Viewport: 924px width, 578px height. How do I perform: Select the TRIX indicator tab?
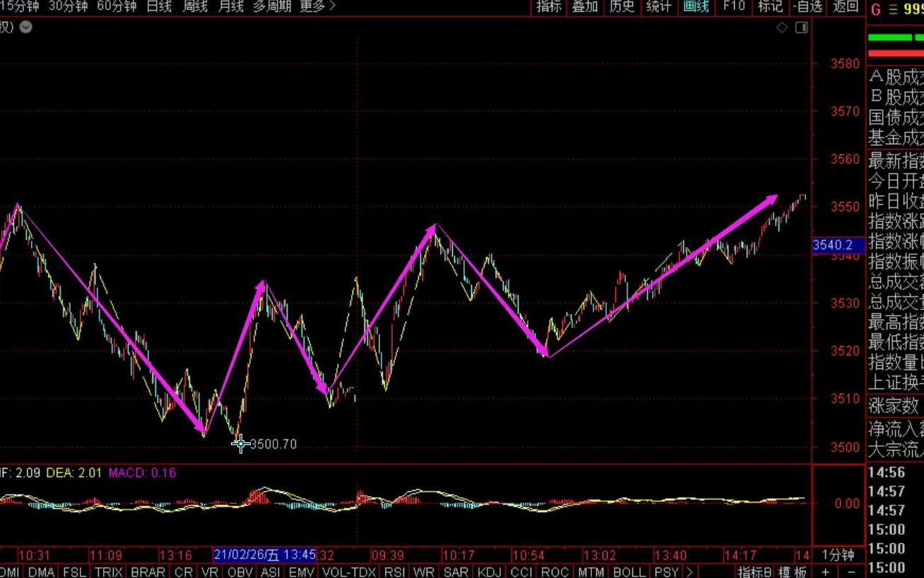tap(109, 572)
